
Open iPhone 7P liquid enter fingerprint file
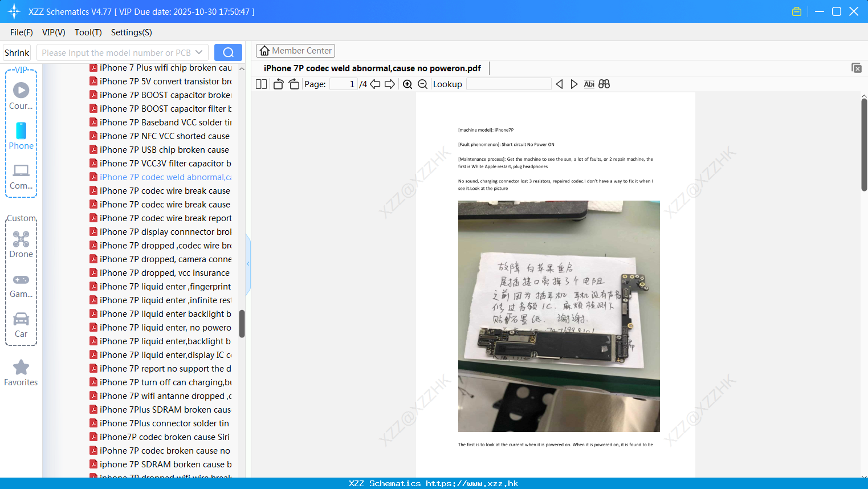161,287
